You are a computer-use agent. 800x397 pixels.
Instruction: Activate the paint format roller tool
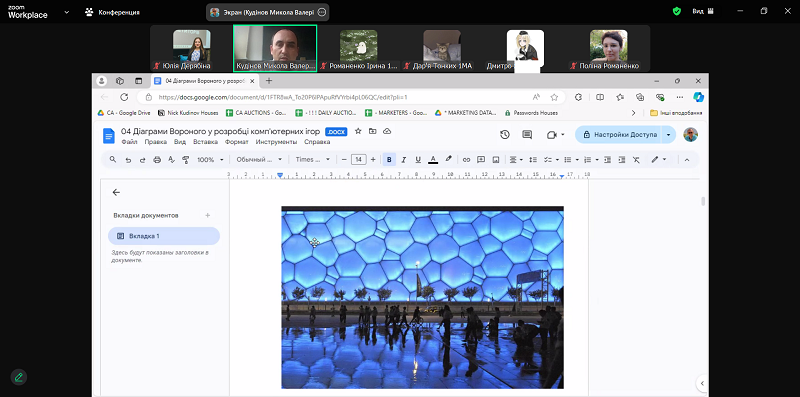186,160
